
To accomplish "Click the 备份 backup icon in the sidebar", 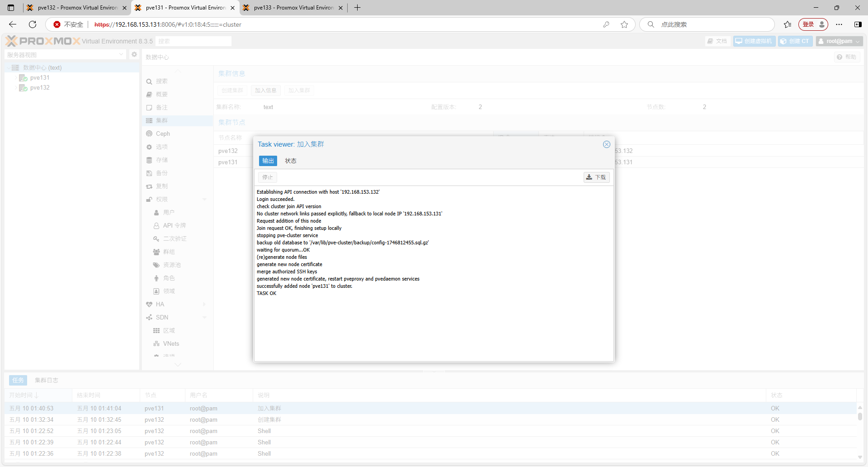I will click(x=149, y=173).
